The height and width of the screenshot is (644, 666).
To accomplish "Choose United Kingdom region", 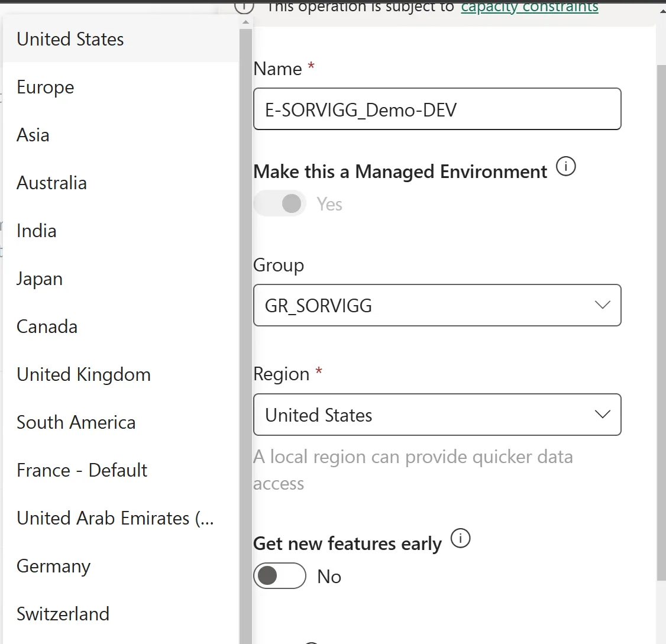I will (121, 375).
